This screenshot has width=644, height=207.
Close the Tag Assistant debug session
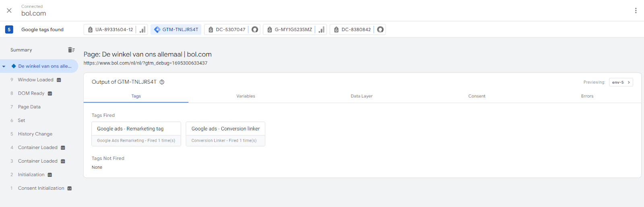click(x=9, y=10)
